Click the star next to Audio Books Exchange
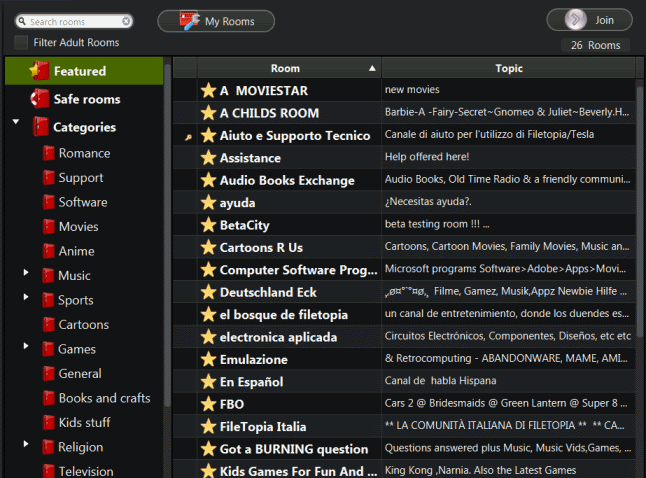 point(208,180)
